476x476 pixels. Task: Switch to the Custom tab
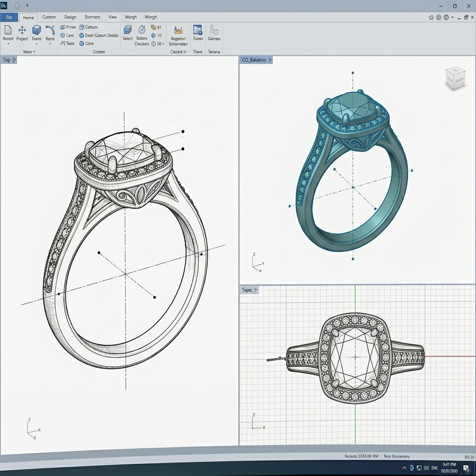pyautogui.click(x=49, y=17)
